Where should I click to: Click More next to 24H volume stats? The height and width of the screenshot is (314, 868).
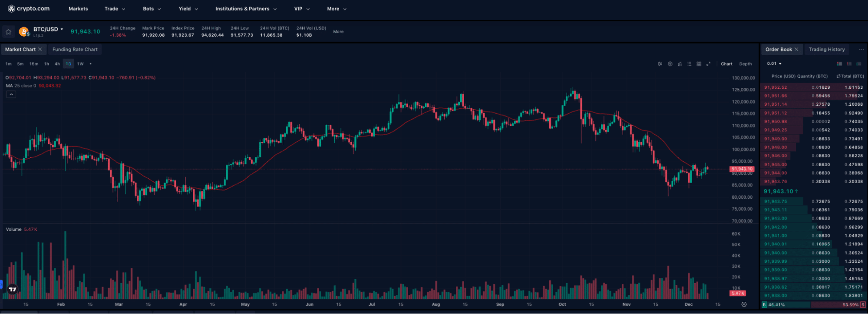(x=338, y=32)
